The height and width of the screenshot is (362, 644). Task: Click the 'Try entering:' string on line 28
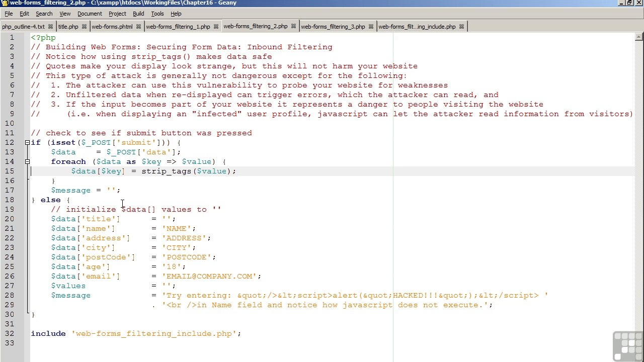pos(355,296)
